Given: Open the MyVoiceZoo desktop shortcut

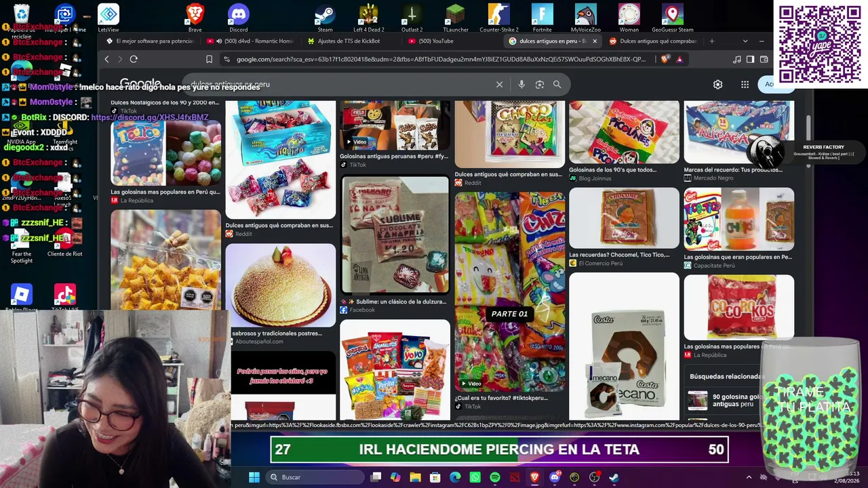Looking at the screenshot, I should click(x=585, y=17).
